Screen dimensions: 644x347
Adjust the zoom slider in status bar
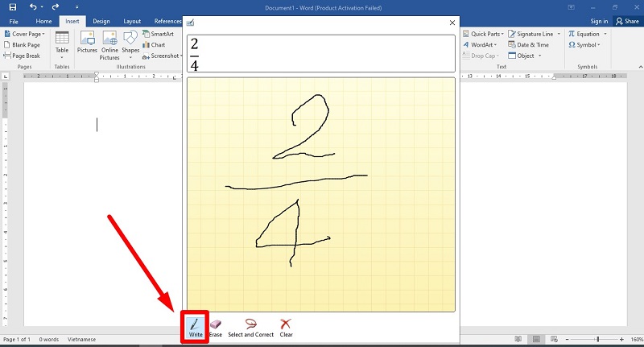[x=597, y=340]
